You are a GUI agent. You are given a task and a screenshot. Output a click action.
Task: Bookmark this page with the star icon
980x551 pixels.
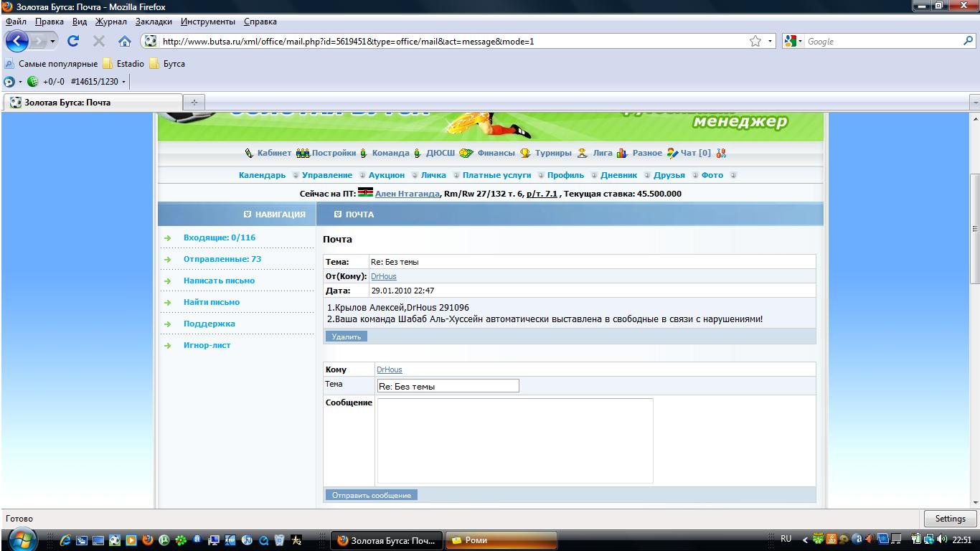click(x=755, y=41)
